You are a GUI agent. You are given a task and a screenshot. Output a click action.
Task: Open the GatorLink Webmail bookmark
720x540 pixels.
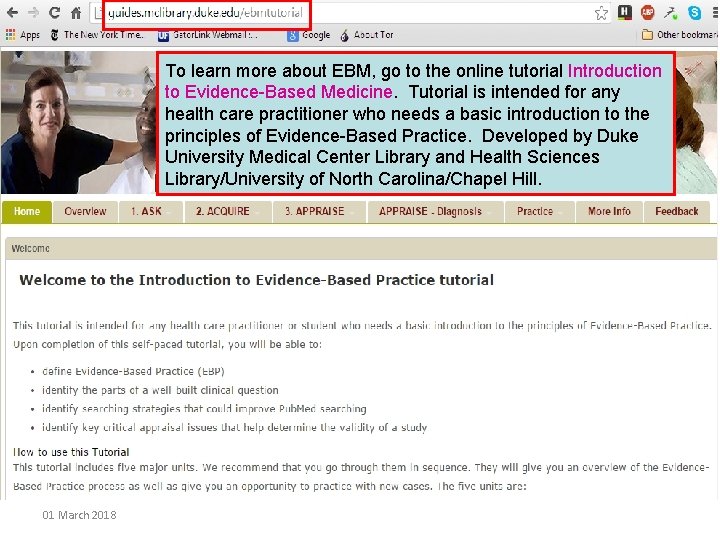208,35
